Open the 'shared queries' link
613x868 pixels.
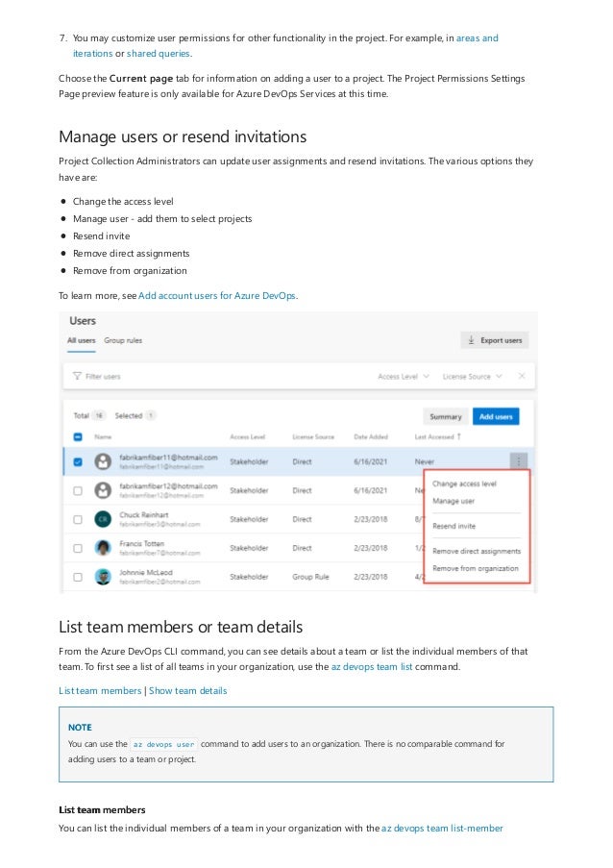[x=159, y=54]
